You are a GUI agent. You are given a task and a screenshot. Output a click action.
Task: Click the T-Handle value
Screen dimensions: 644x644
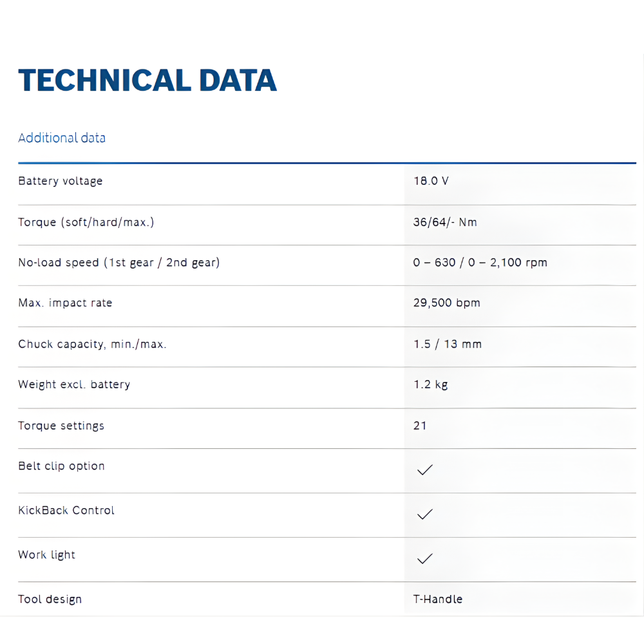point(438,599)
